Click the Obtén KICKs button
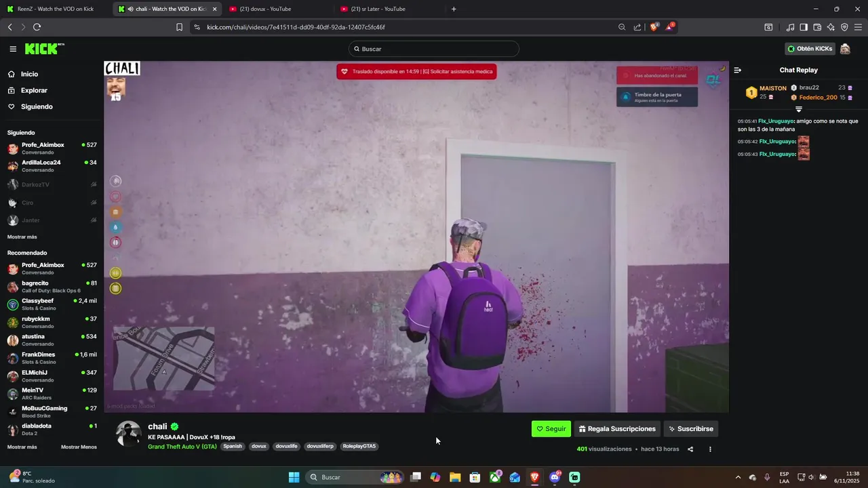This screenshot has width=868, height=488. 810,49
